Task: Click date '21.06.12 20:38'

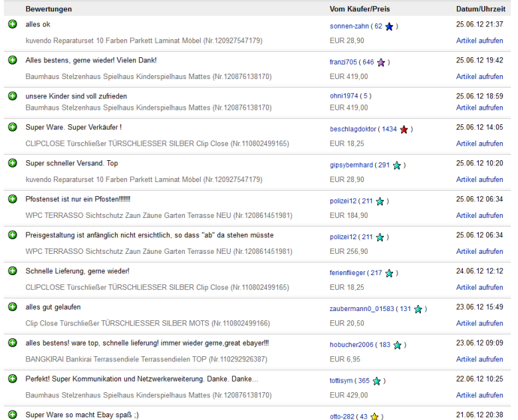Action: tap(479, 415)
